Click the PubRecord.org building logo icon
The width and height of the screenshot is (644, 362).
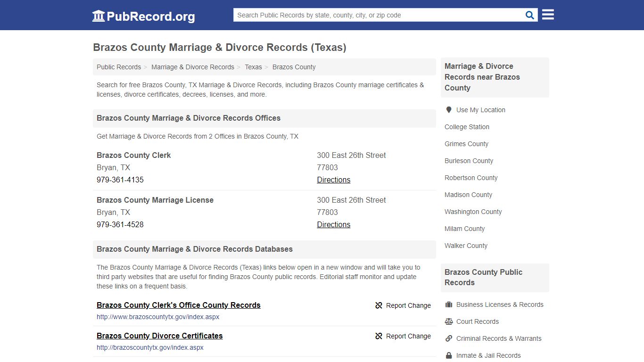pos(99,16)
